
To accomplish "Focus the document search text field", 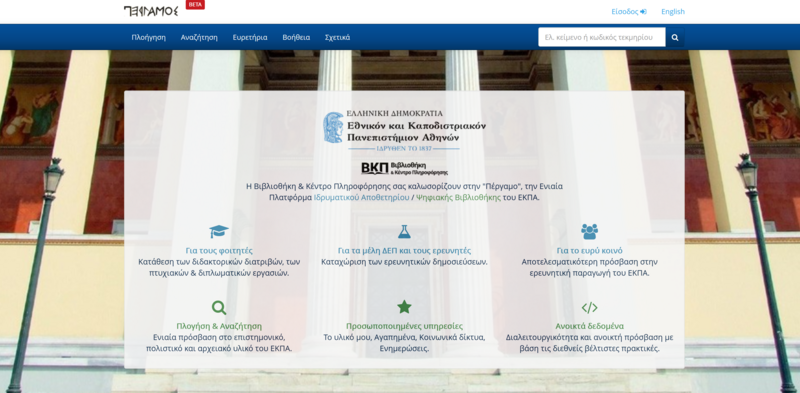I will 602,37.
